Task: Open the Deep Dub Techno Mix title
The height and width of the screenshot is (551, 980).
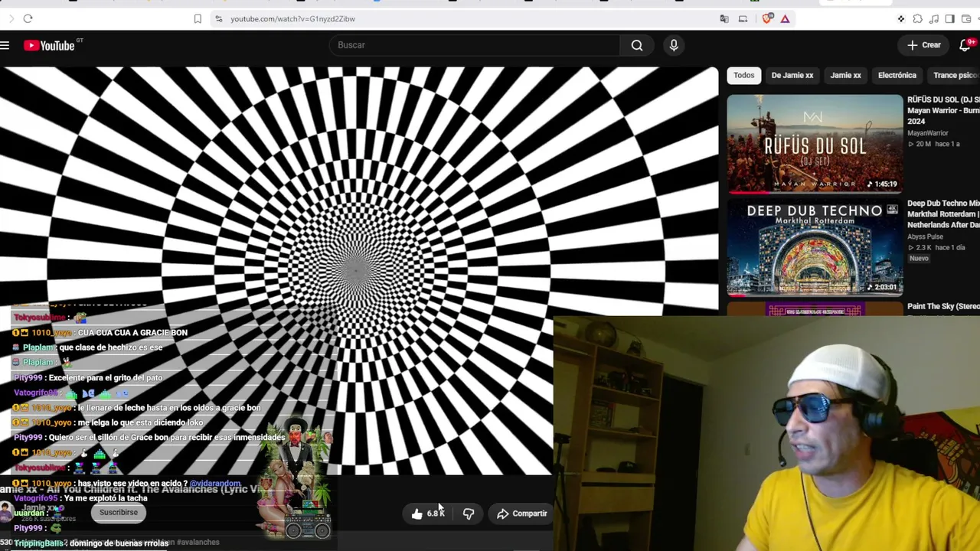Action: (x=943, y=214)
